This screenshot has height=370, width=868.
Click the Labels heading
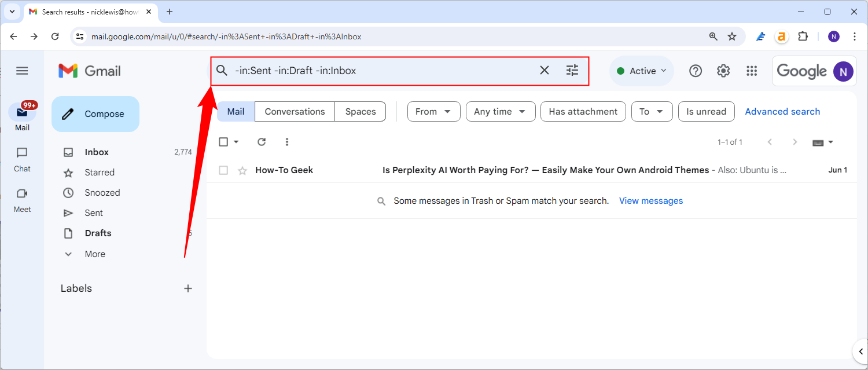click(76, 288)
